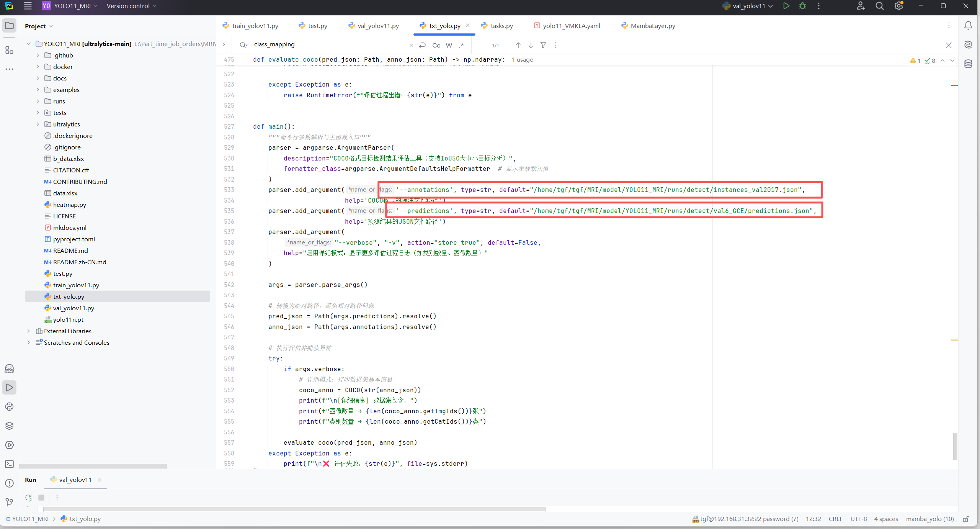Toggle Regex (.*) search option
The width and height of the screenshot is (980, 529).
(x=462, y=45)
